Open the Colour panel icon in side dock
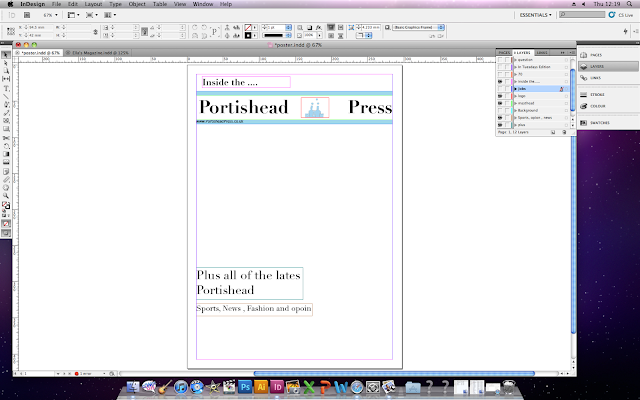 584,106
